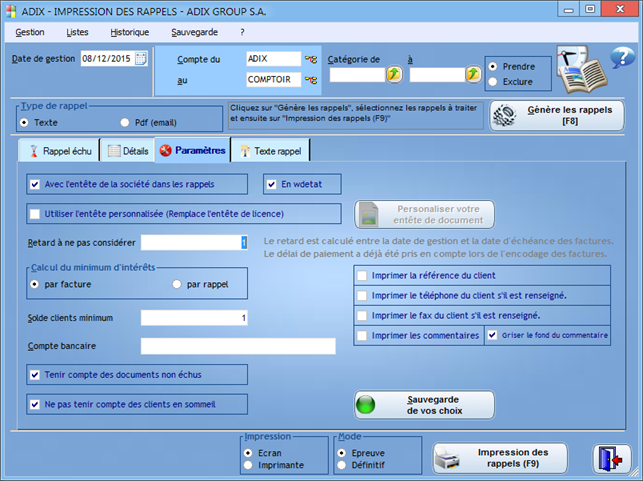Click the Compte du field containing ADIX
Viewport: 643px width, 481px height.
(274, 59)
